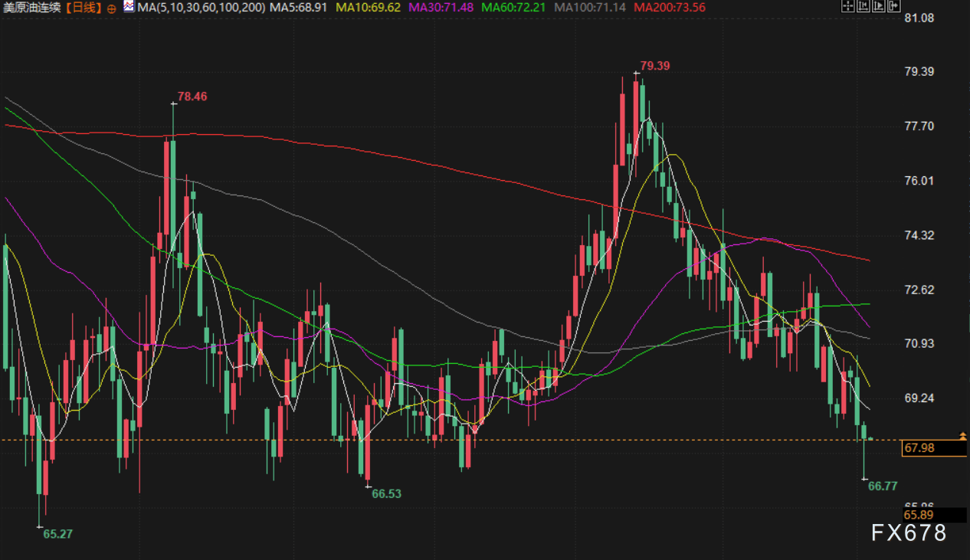Click the green MA60:72.21 legend value
This screenshot has height=560, width=970.
tap(513, 8)
